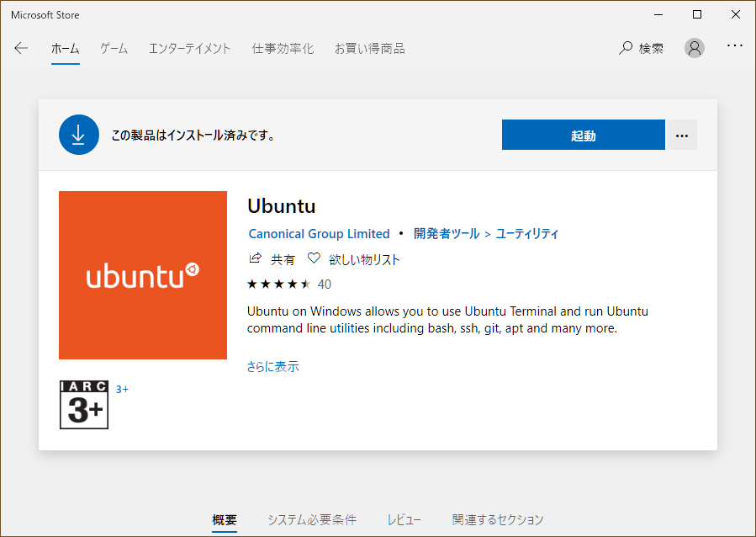756x537 pixels.
Task: Click the 40 ratings count
Action: (325, 284)
